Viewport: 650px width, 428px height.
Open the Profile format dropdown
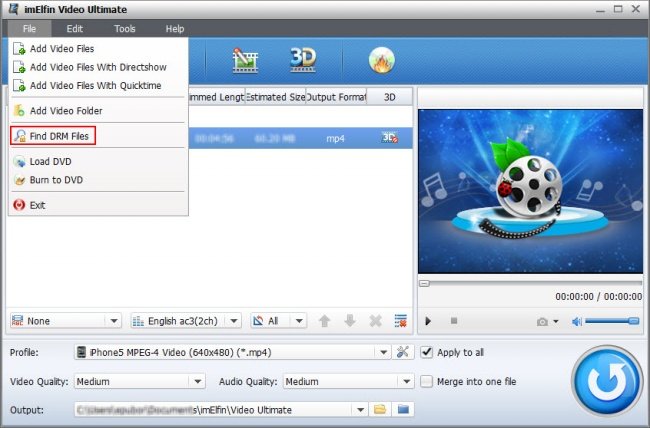pyautogui.click(x=232, y=353)
